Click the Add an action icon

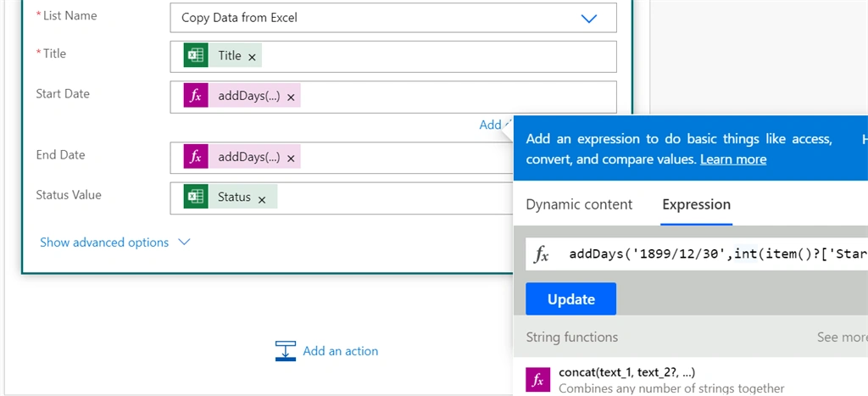tap(286, 351)
